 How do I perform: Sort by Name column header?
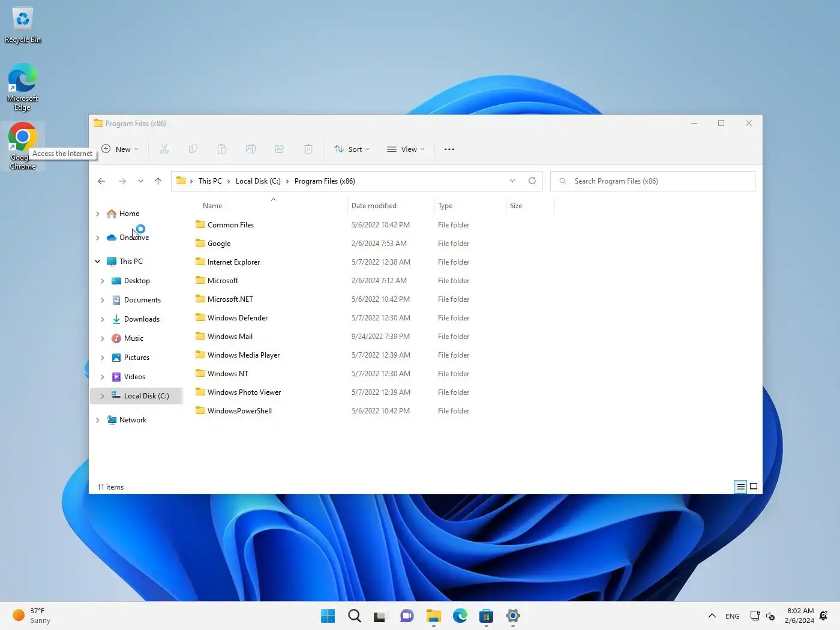click(x=212, y=206)
